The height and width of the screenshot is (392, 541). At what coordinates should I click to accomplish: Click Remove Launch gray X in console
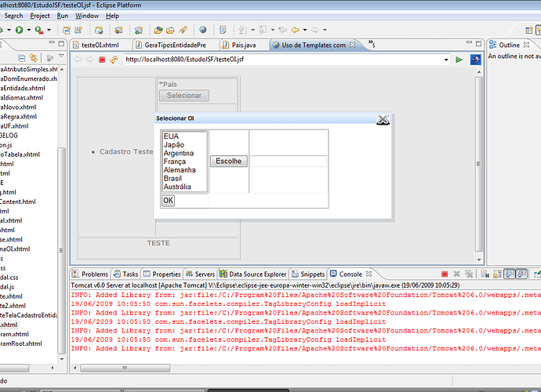click(456, 274)
